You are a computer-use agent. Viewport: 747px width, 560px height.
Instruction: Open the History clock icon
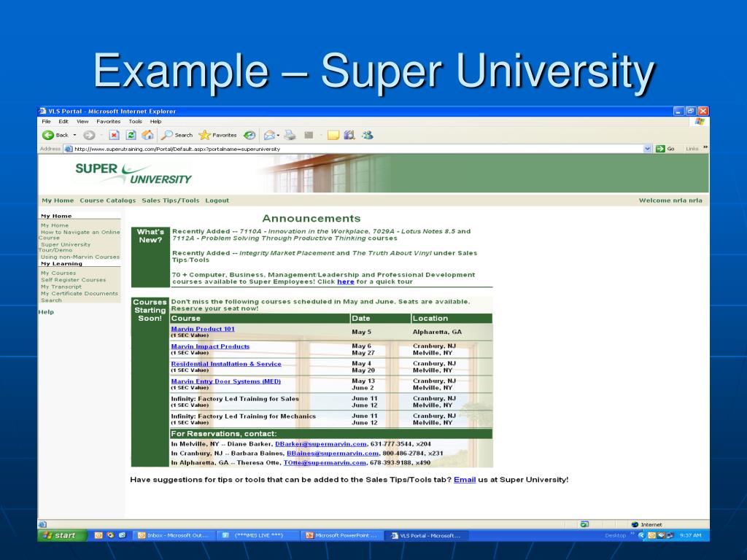[249, 135]
